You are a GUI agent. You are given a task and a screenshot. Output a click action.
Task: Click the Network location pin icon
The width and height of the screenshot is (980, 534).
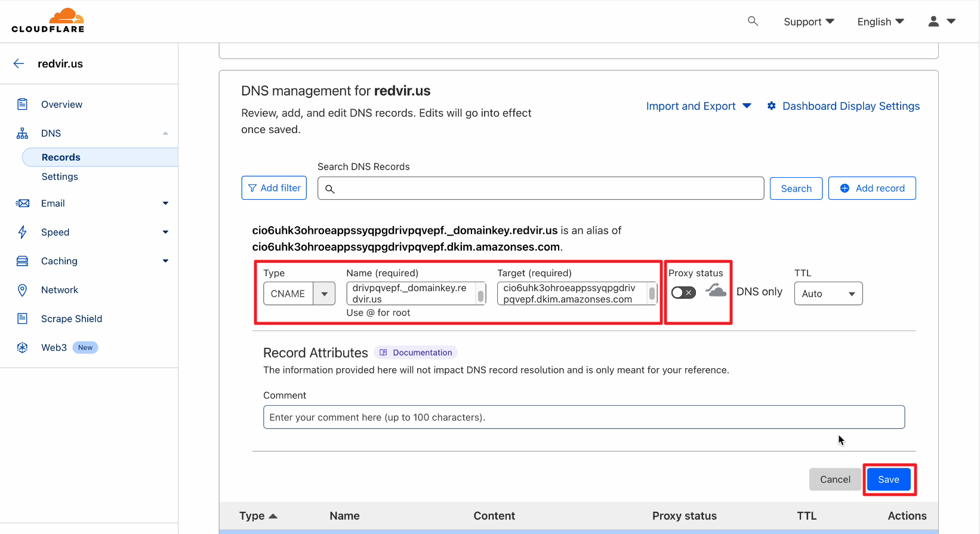pos(23,290)
